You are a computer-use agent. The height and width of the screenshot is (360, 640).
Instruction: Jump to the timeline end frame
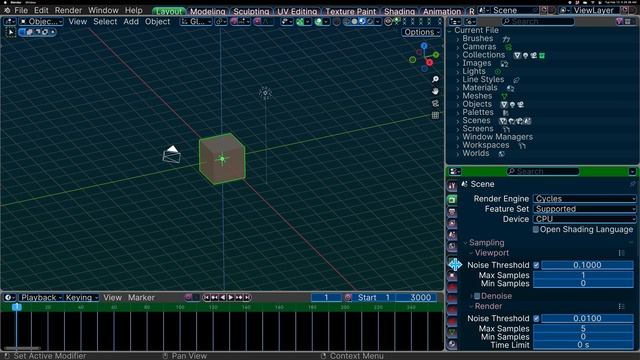(247, 298)
